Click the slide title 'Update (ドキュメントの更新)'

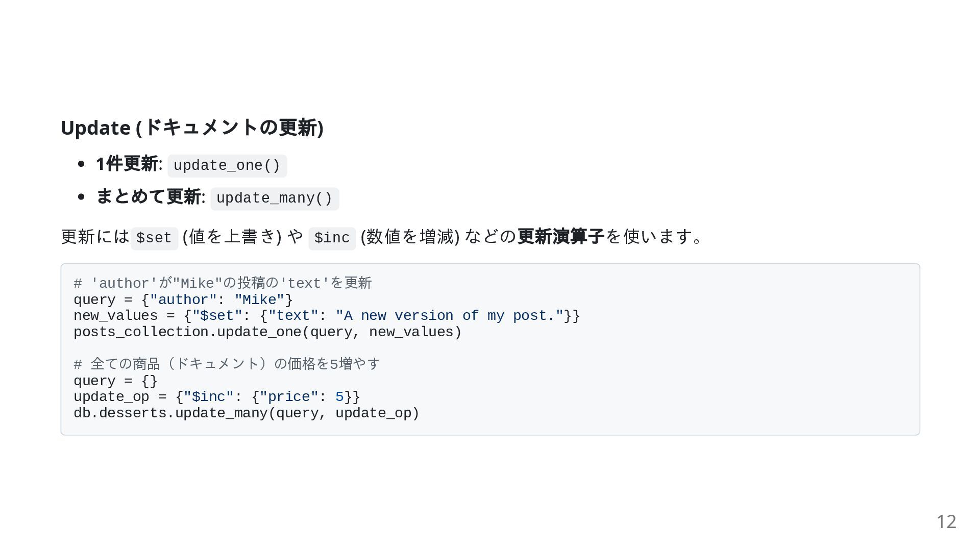(192, 128)
